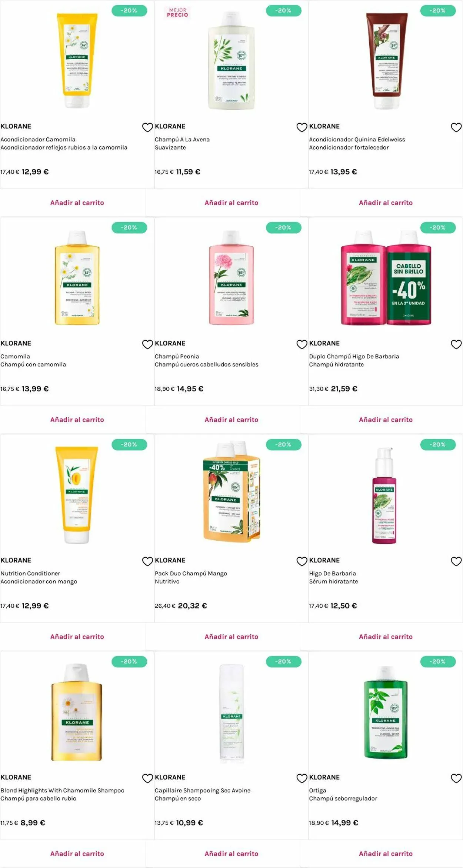Open Champú Peonia product title link
This screenshot has width=463, height=868.
click(177, 356)
